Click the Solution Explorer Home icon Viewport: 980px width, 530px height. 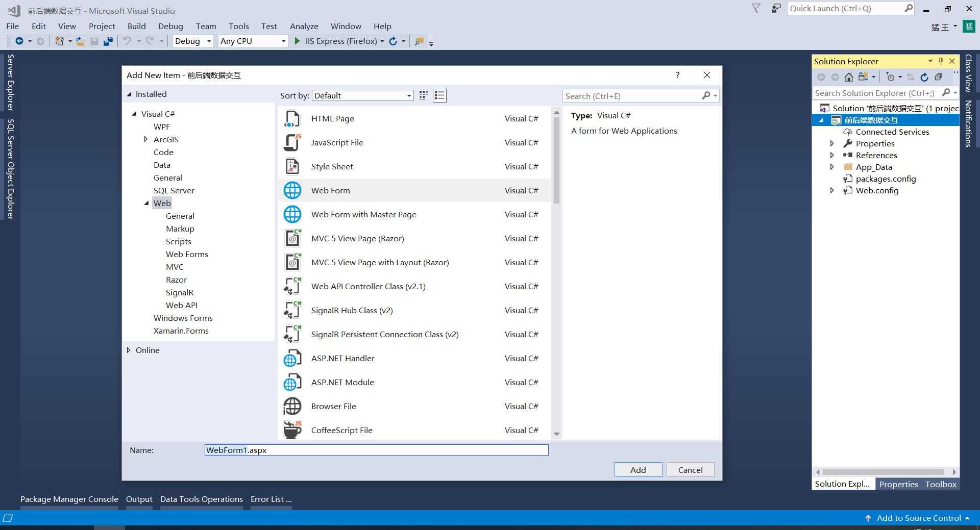click(848, 77)
